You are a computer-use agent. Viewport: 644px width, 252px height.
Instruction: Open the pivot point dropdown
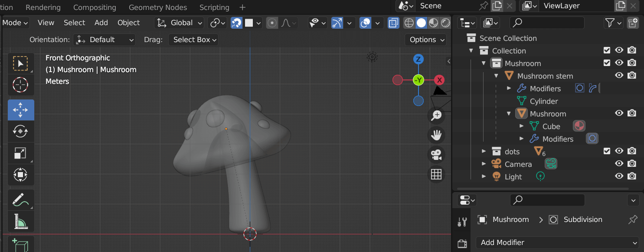tap(217, 23)
